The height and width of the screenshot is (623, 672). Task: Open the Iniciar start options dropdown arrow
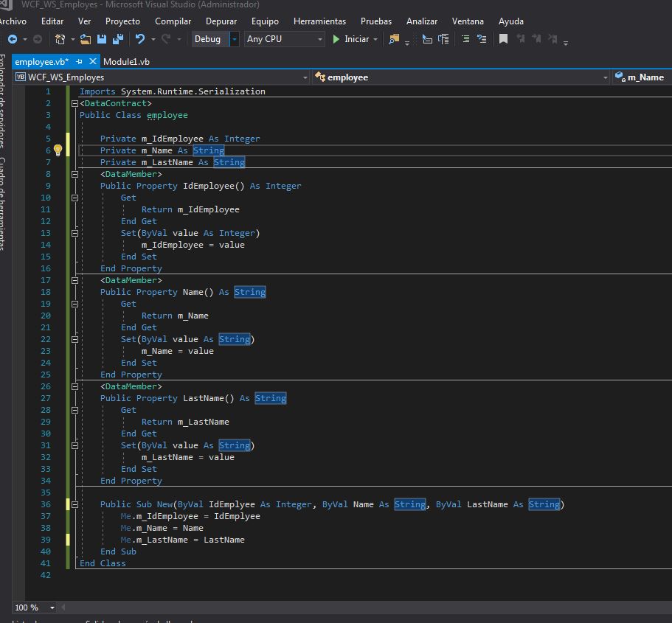[375, 39]
